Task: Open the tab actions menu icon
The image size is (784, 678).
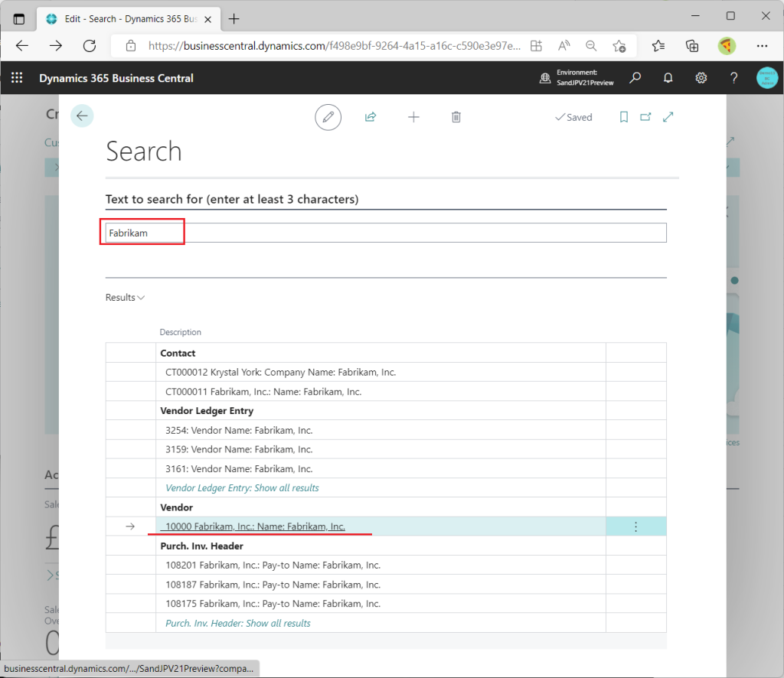Action: [19, 19]
